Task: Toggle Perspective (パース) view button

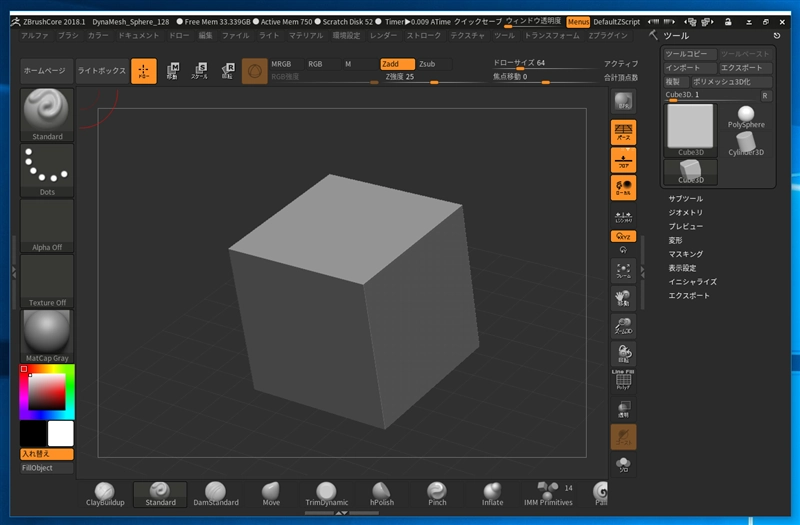Action: coord(623,132)
